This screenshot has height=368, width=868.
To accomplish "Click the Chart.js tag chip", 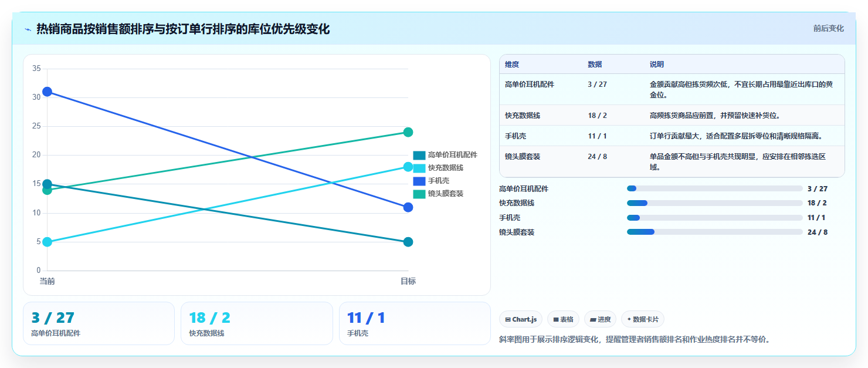I will click(x=521, y=319).
